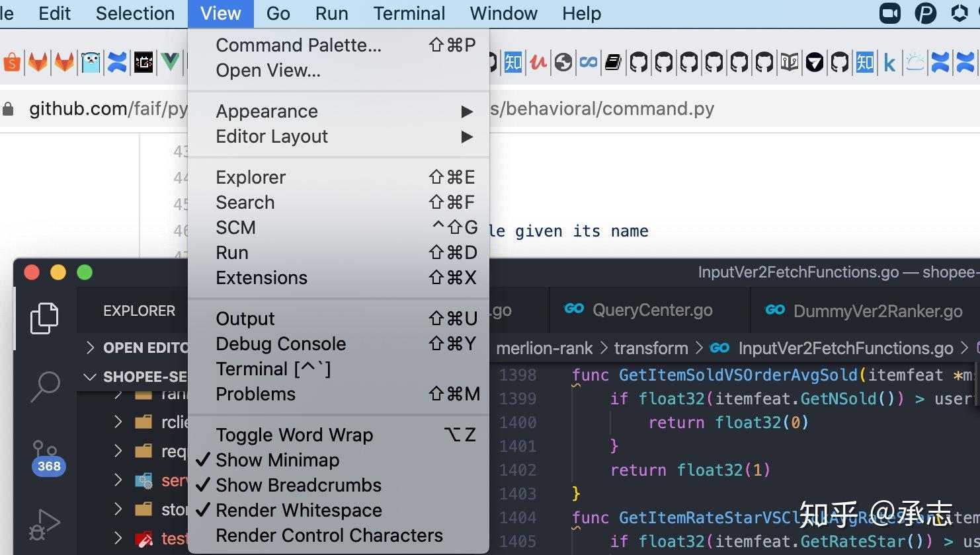Screen dimensions: 980x555
Task: Expand the red 'serv' folder chevron
Action: pyautogui.click(x=118, y=480)
